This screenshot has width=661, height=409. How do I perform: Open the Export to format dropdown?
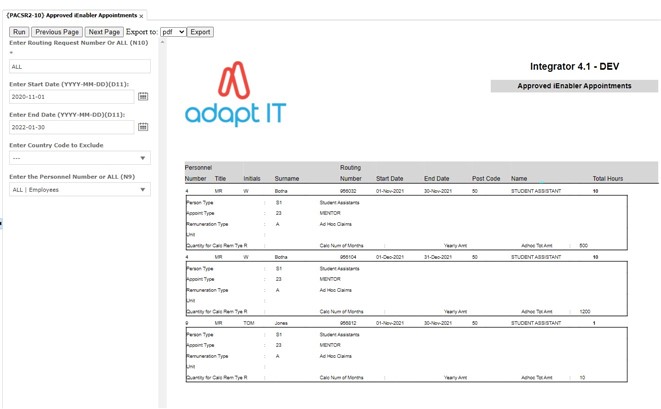pos(173,32)
